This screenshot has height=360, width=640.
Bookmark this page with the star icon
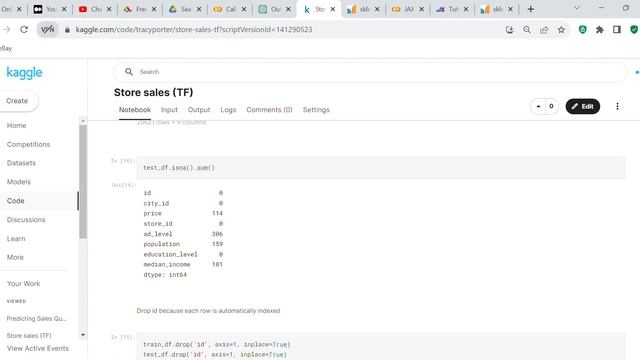(562, 29)
